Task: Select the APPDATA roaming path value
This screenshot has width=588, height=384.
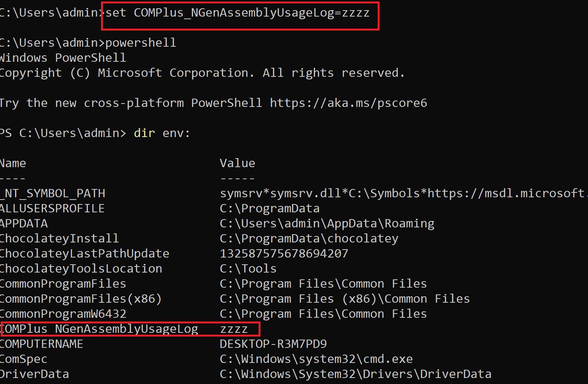Action: (x=326, y=223)
